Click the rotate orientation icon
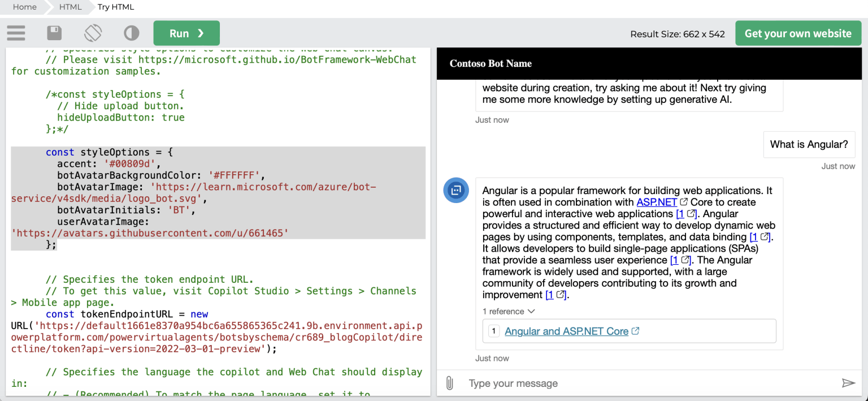 point(93,33)
